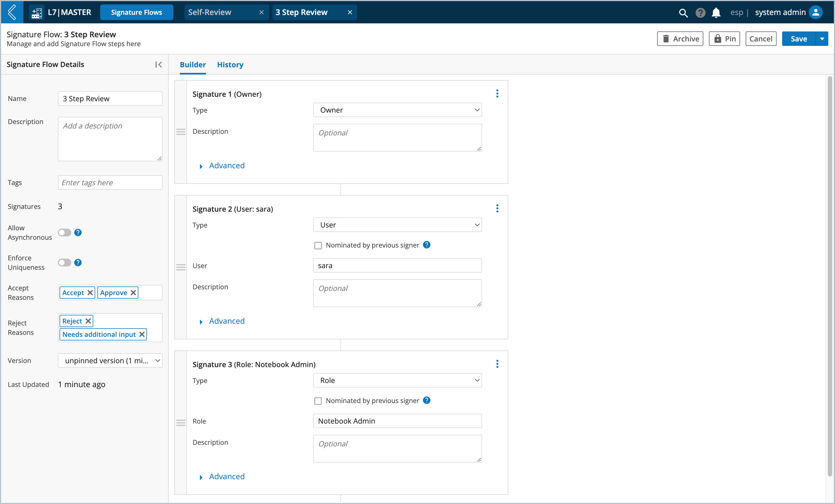Click the Archive button in toolbar
The image size is (835, 504).
coord(681,39)
